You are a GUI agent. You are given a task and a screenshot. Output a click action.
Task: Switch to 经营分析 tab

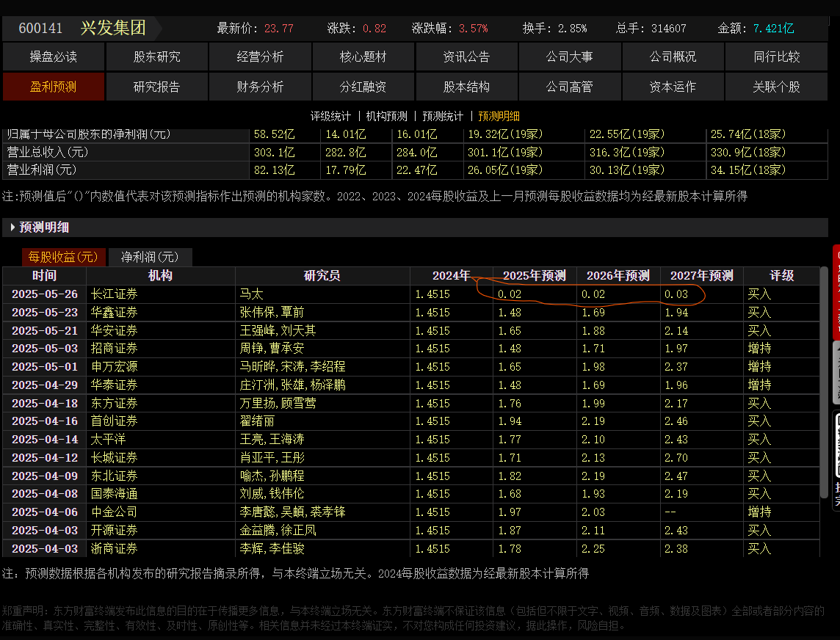click(x=260, y=57)
